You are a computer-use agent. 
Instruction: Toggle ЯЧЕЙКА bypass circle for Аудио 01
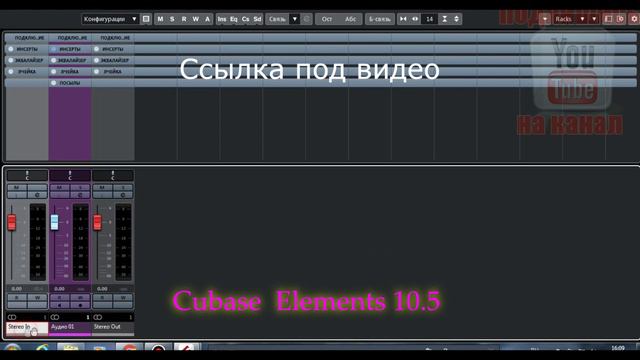point(53,71)
